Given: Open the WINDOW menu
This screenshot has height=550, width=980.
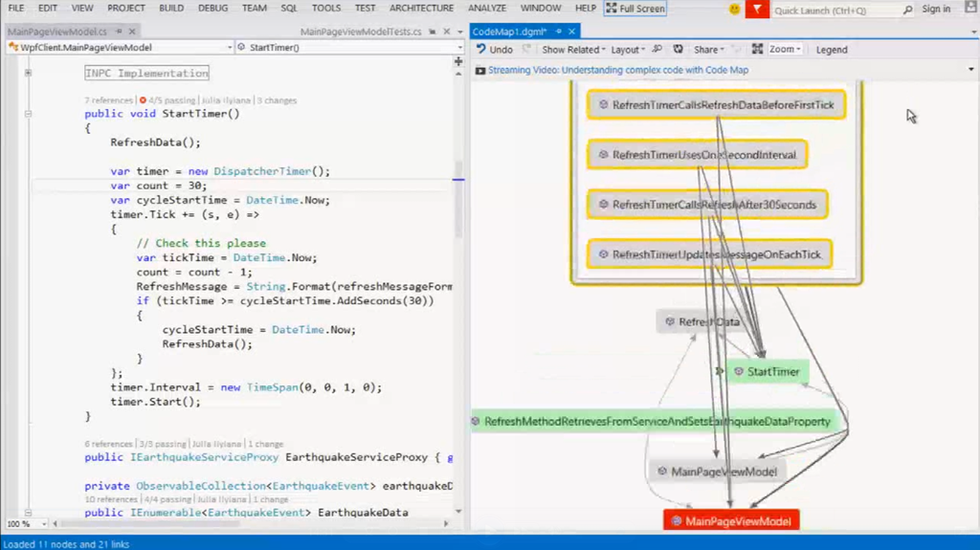Looking at the screenshot, I should [x=541, y=8].
